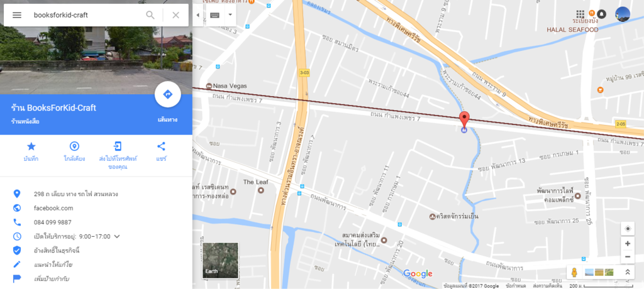Open notifications bell icon
The image size is (644, 289).
[601, 14]
